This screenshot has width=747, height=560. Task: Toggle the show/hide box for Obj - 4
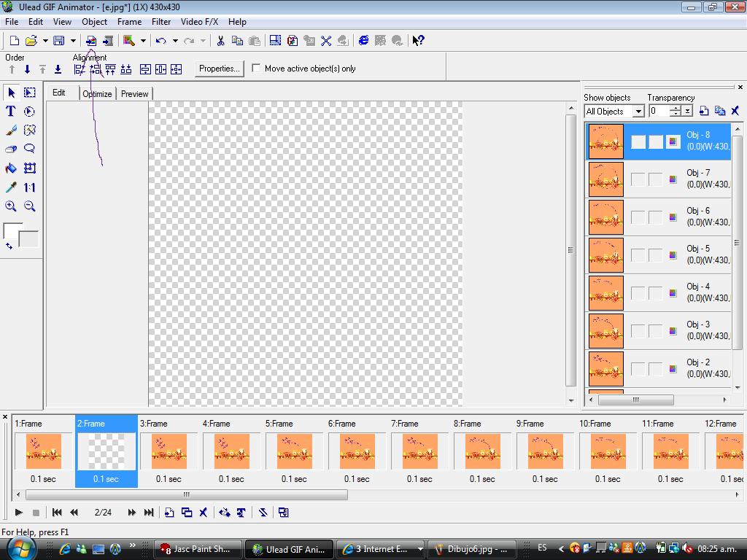(x=638, y=293)
